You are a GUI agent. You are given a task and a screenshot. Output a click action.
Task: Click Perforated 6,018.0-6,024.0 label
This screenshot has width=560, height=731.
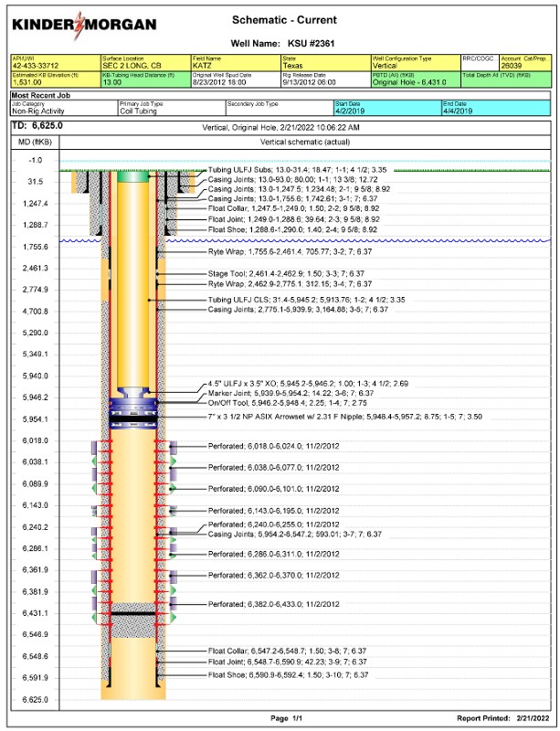[x=274, y=446]
